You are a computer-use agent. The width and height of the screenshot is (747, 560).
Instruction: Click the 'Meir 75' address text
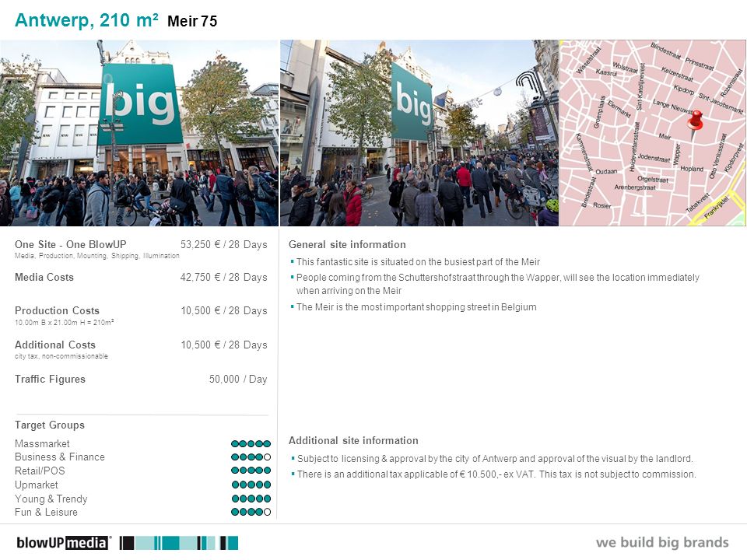(192, 21)
